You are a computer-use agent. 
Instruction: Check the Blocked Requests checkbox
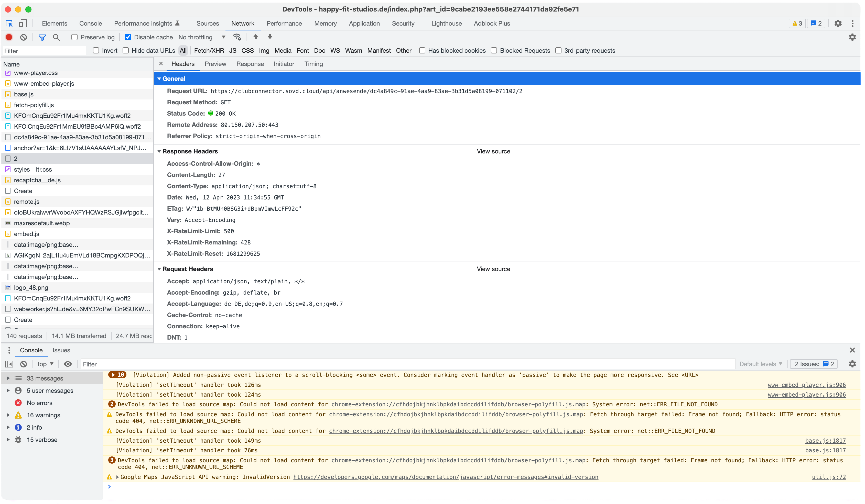coord(494,50)
